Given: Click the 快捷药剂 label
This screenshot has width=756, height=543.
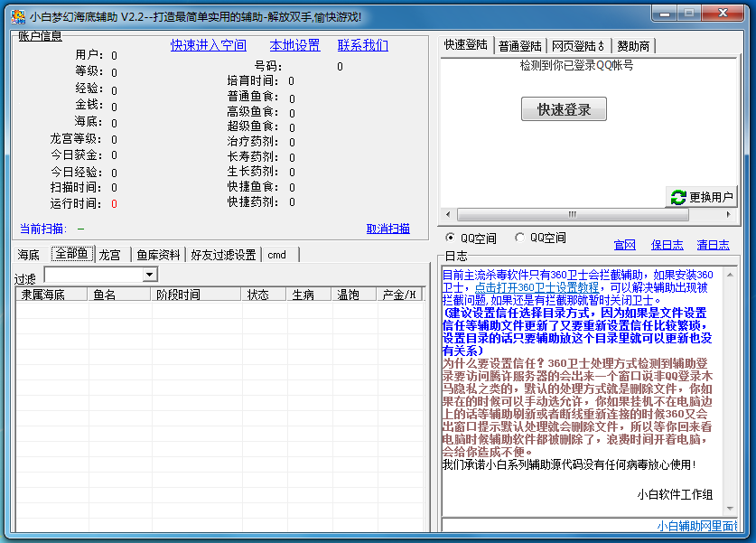Looking at the screenshot, I should click(x=253, y=201).
